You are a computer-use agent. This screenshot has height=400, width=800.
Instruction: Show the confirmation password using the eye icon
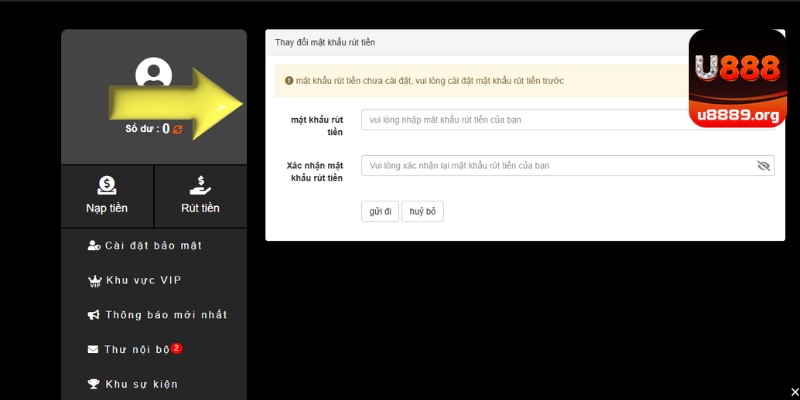tap(764, 166)
